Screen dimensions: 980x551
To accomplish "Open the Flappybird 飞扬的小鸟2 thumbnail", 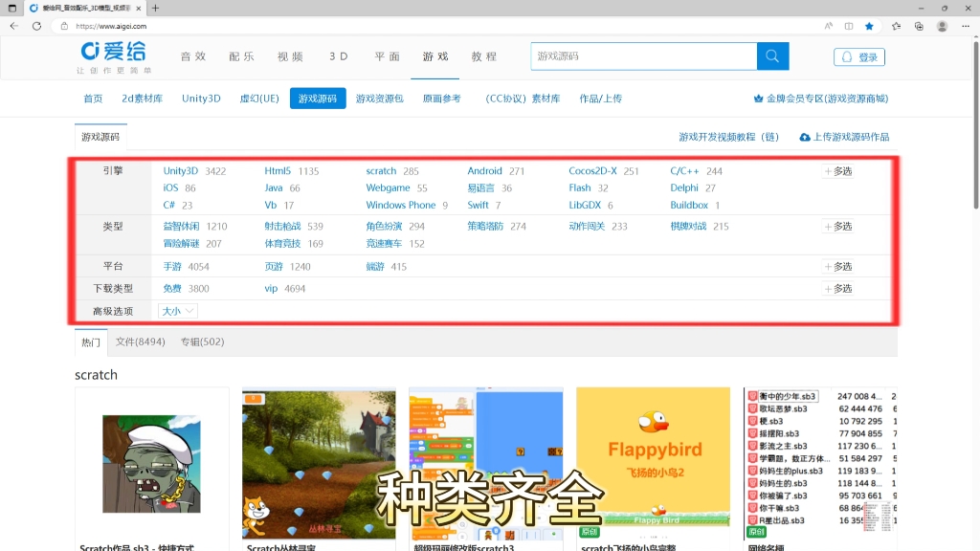I will coord(653,464).
